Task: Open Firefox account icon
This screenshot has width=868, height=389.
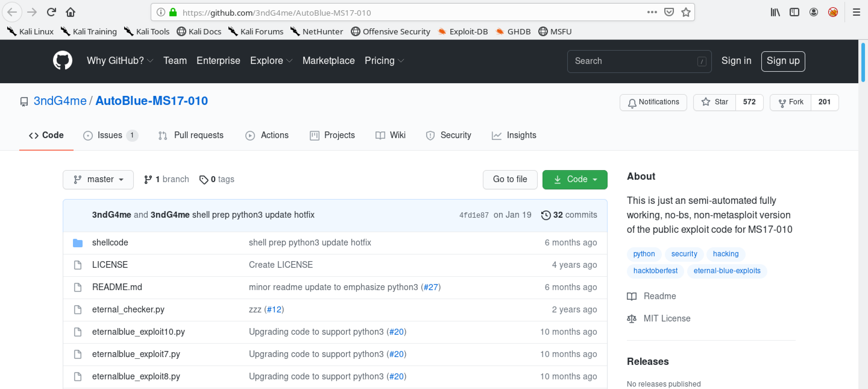Action: [814, 12]
